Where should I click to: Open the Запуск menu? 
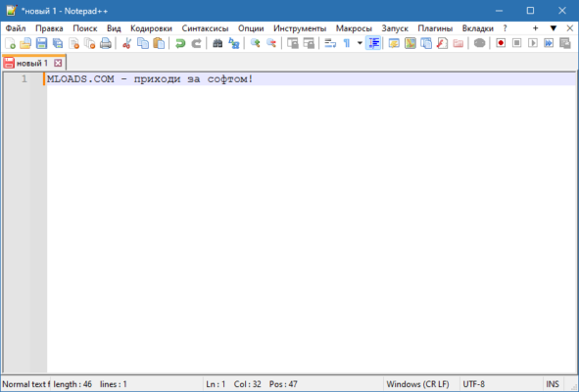click(x=395, y=28)
